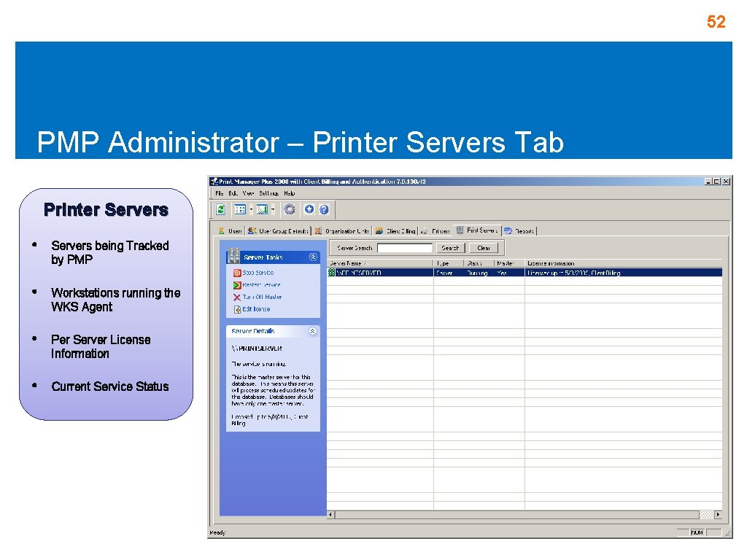The image size is (747, 560).
Task: Open the Help menu
Action: click(289, 193)
